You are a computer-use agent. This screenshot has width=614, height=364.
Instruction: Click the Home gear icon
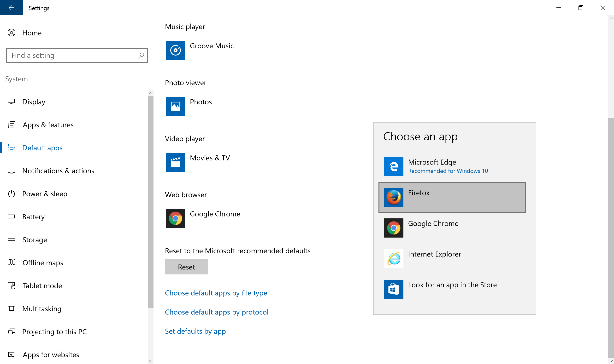(11, 32)
